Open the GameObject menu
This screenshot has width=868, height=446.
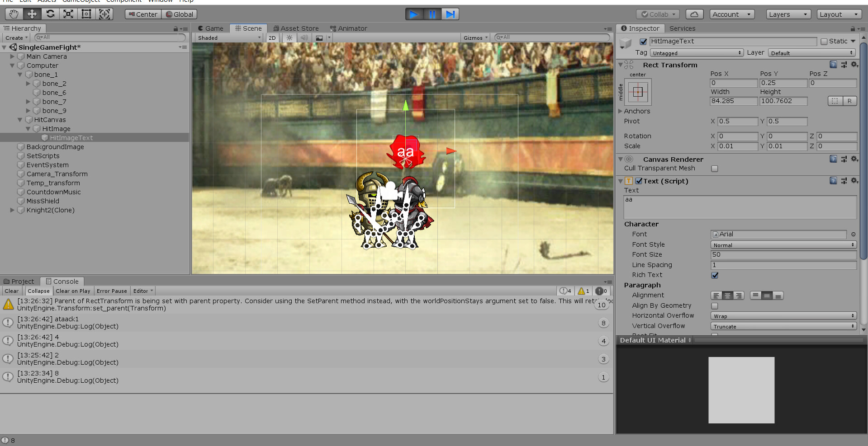[81, 1]
